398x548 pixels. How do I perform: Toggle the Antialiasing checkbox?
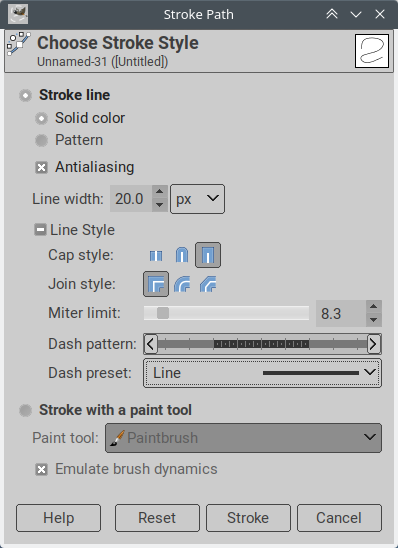42,167
